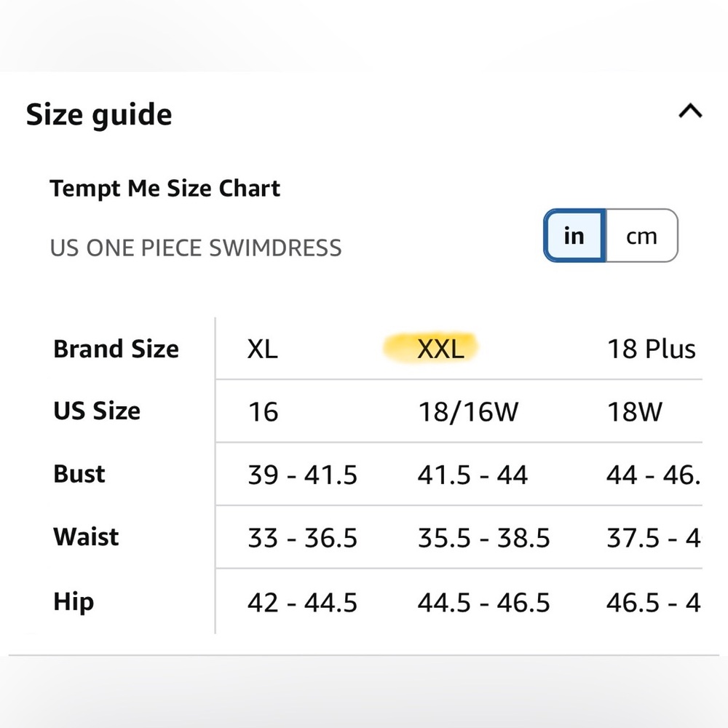
Task: Select the in measurement unit
Action: (574, 236)
